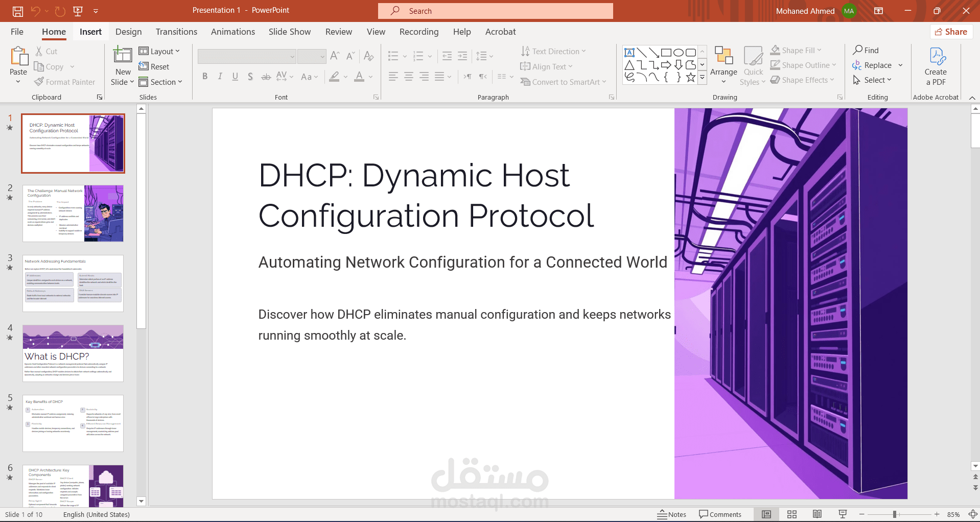The height and width of the screenshot is (522, 980).
Task: Toggle center alignment
Action: coord(409,77)
